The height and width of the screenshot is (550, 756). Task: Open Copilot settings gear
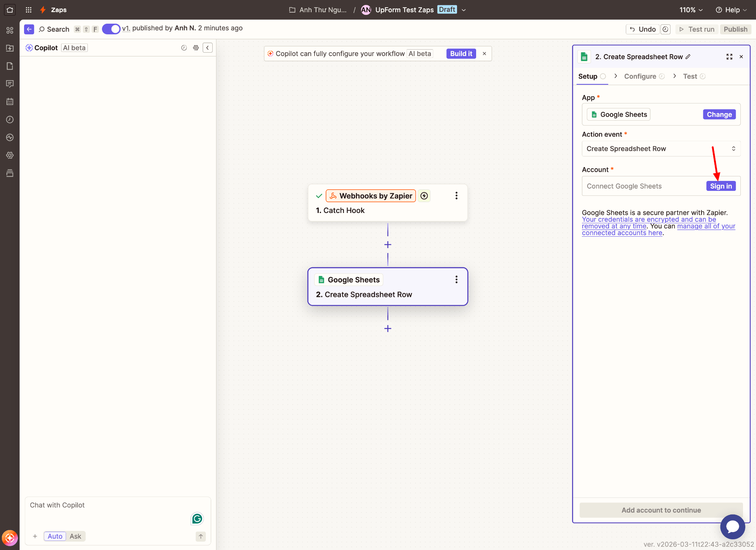coord(196,48)
